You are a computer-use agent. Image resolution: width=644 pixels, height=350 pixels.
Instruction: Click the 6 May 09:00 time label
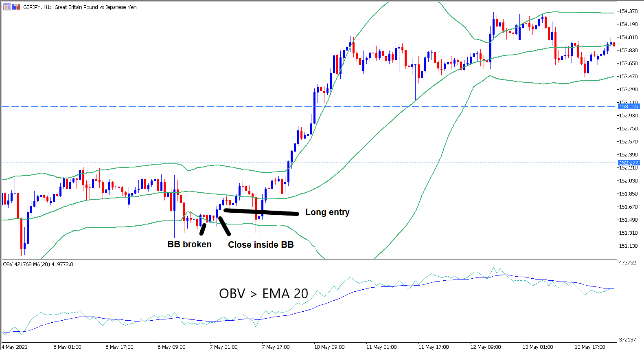point(171,347)
